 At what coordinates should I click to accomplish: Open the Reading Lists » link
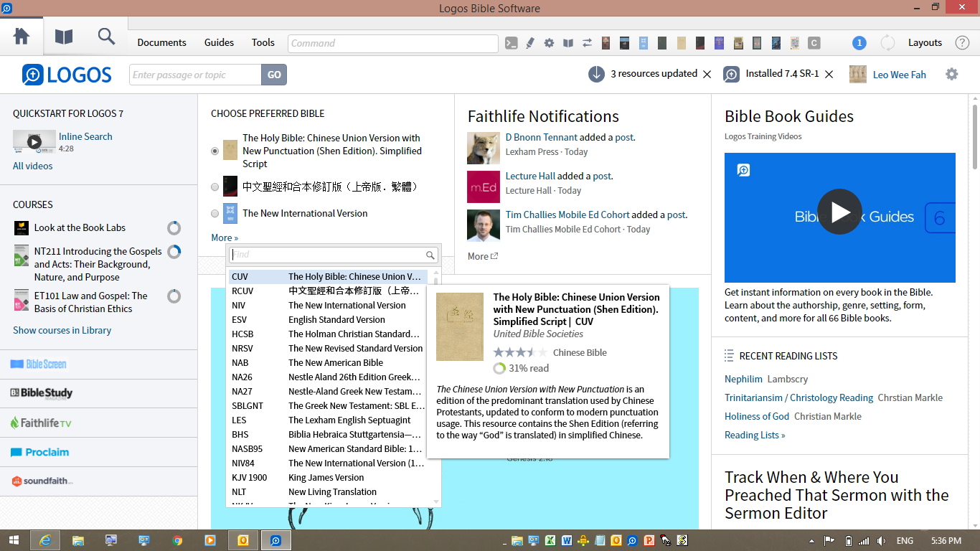pos(755,435)
